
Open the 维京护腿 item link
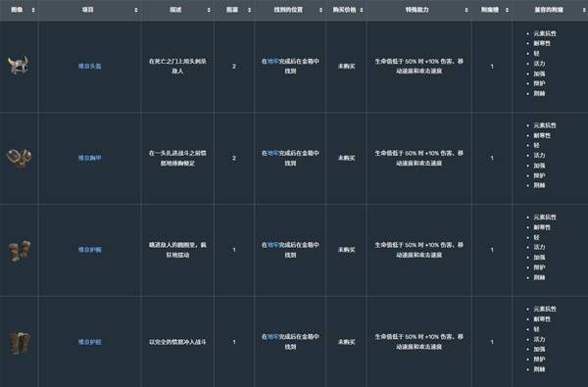pyautogui.click(x=89, y=342)
